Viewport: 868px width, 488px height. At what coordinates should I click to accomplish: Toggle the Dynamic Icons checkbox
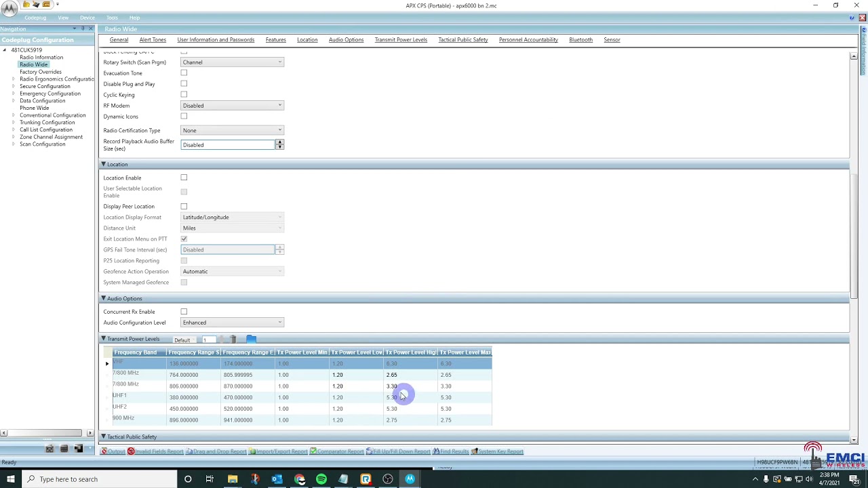click(x=184, y=116)
